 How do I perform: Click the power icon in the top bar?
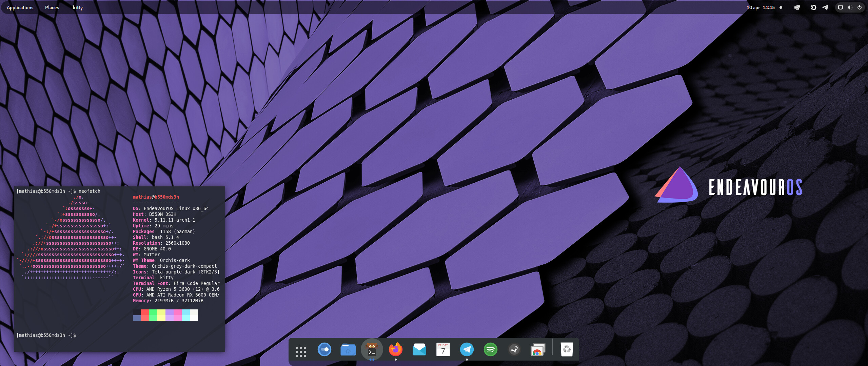coord(860,7)
